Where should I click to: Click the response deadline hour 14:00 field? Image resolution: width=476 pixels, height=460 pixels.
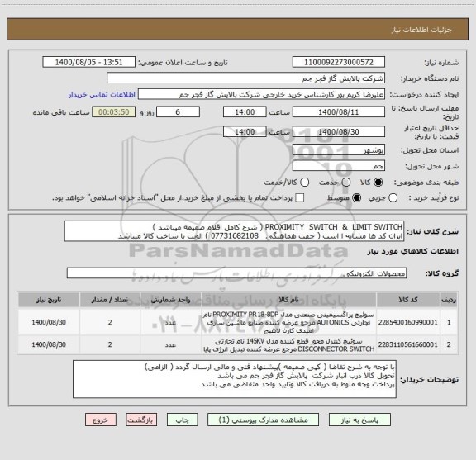pyautogui.click(x=245, y=112)
